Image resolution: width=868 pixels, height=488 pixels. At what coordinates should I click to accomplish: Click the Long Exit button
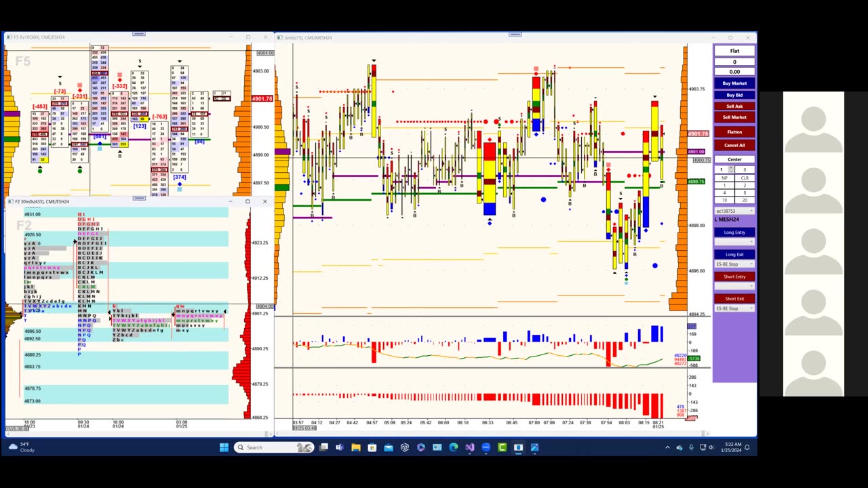point(734,254)
